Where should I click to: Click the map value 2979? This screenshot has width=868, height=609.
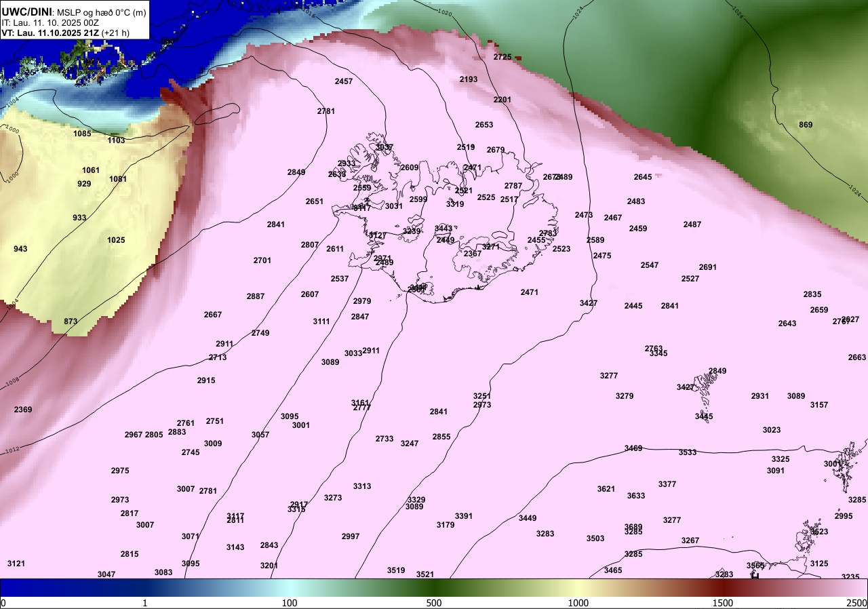tap(362, 301)
